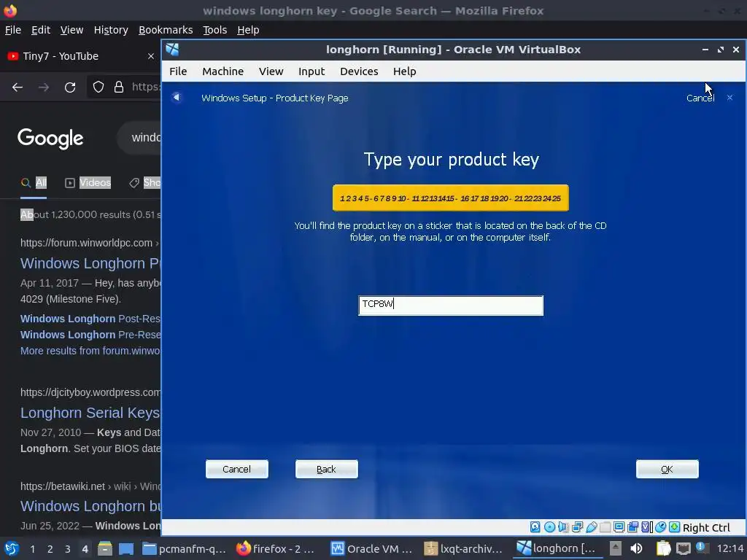The height and width of the screenshot is (560, 747).
Task: Open VirtualBox Machine menu
Action: point(223,71)
